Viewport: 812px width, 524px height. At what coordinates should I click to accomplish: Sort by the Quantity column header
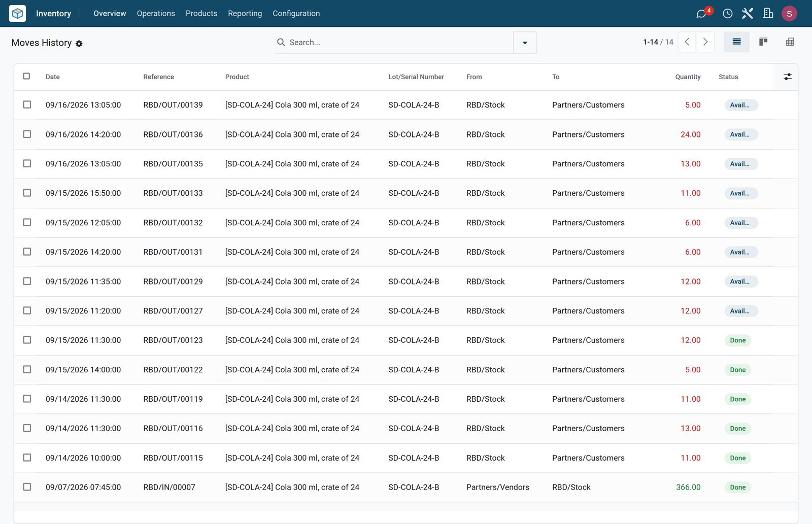coord(688,77)
